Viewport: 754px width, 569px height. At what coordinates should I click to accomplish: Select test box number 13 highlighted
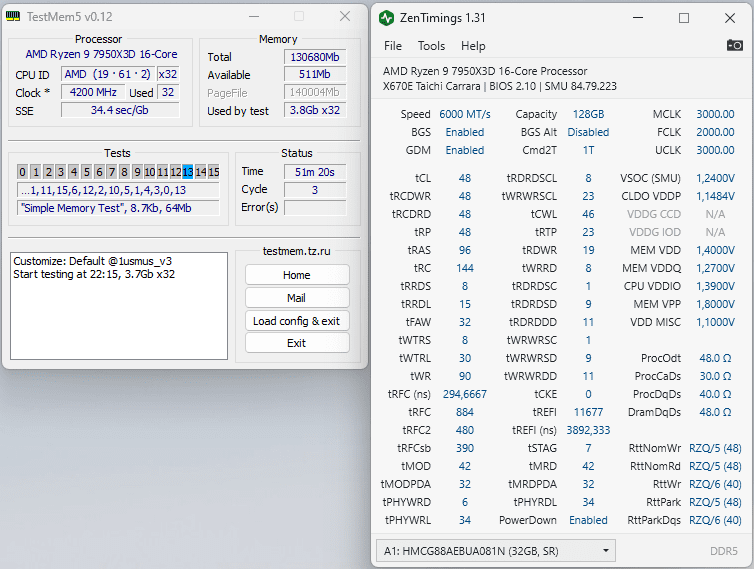tap(188, 172)
